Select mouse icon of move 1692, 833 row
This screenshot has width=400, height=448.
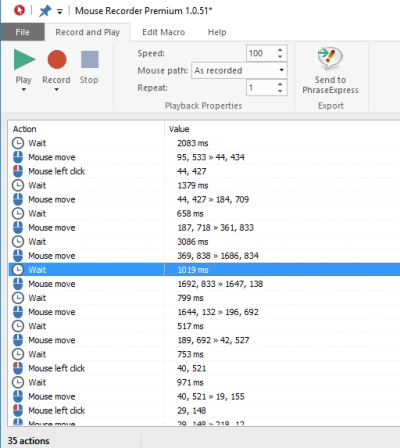point(18,284)
